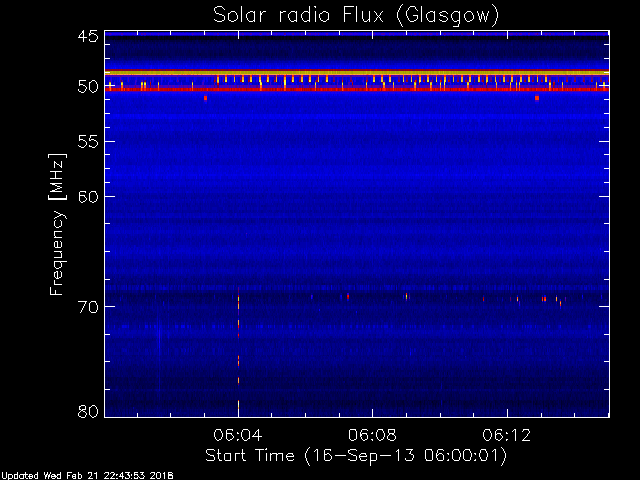Image resolution: width=640 pixels, height=480 pixels.
Task: Click the 'Start Time (16-Sep-13 06:00:01)' label
Action: coord(356,456)
